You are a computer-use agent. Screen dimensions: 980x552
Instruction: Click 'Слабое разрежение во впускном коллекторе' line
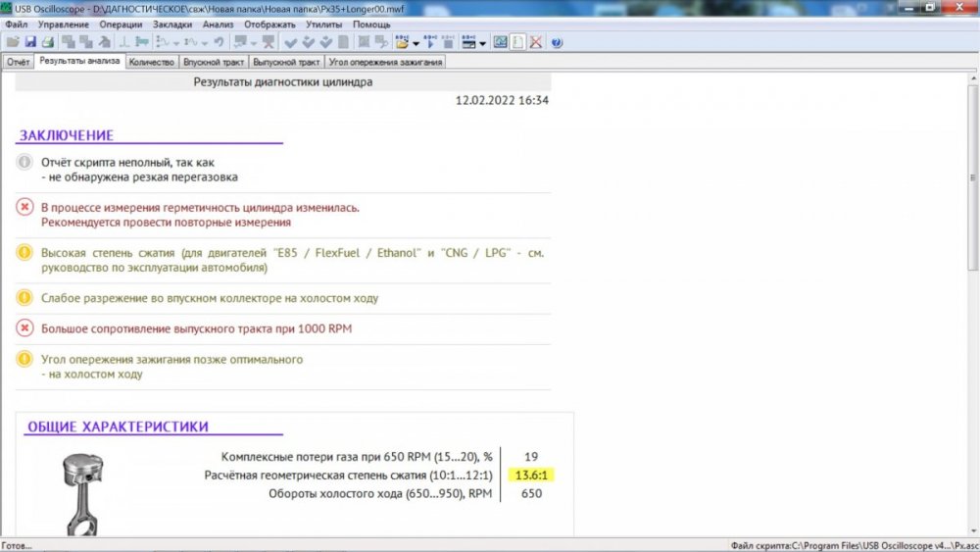[210, 298]
